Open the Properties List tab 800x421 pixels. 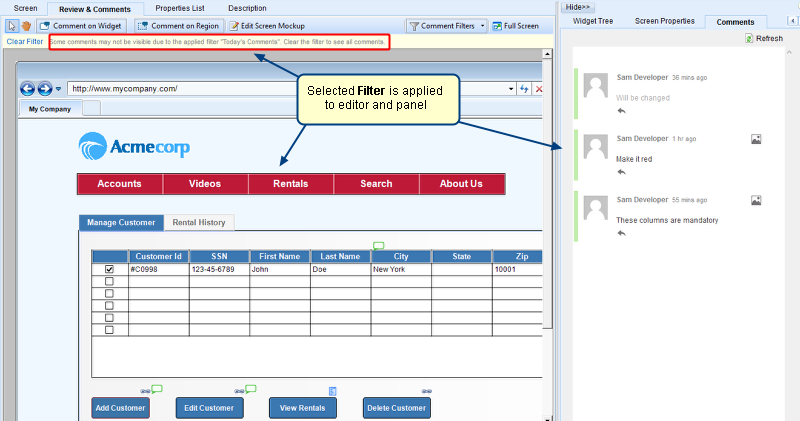[179, 8]
